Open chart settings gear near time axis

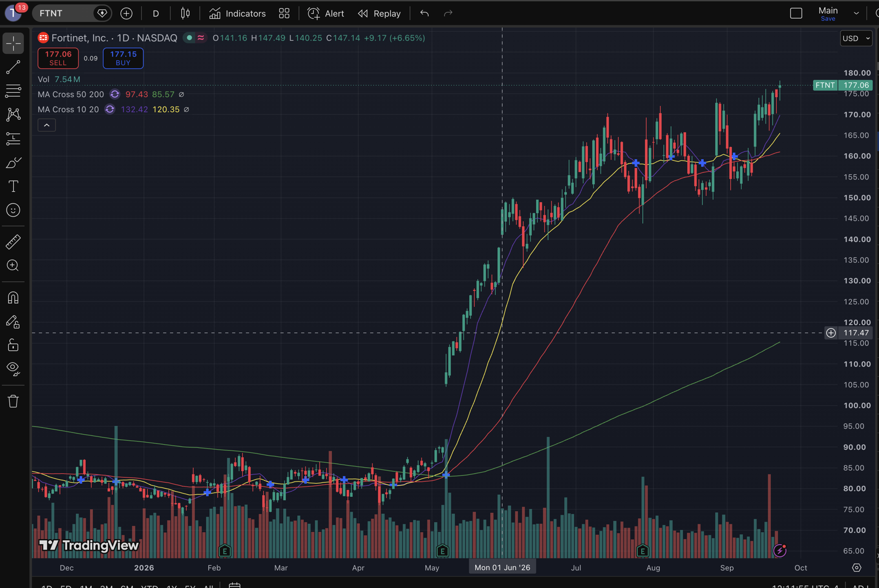click(x=856, y=568)
